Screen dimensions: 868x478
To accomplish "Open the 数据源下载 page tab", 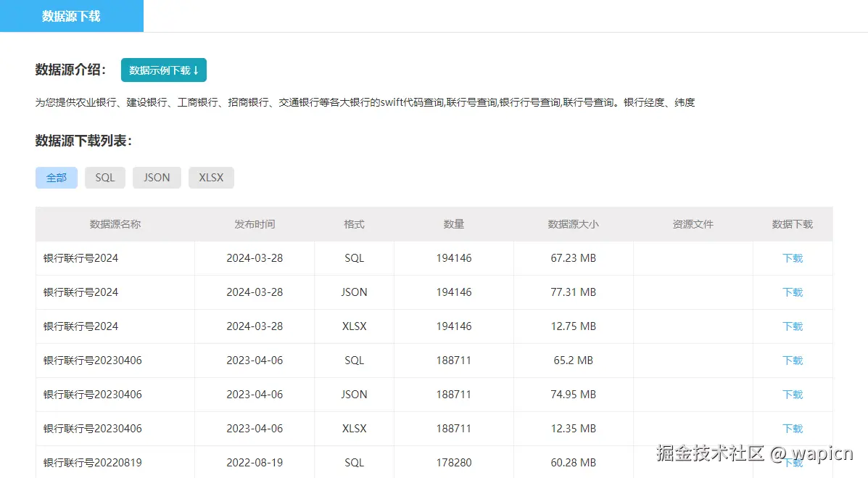I will coord(70,15).
